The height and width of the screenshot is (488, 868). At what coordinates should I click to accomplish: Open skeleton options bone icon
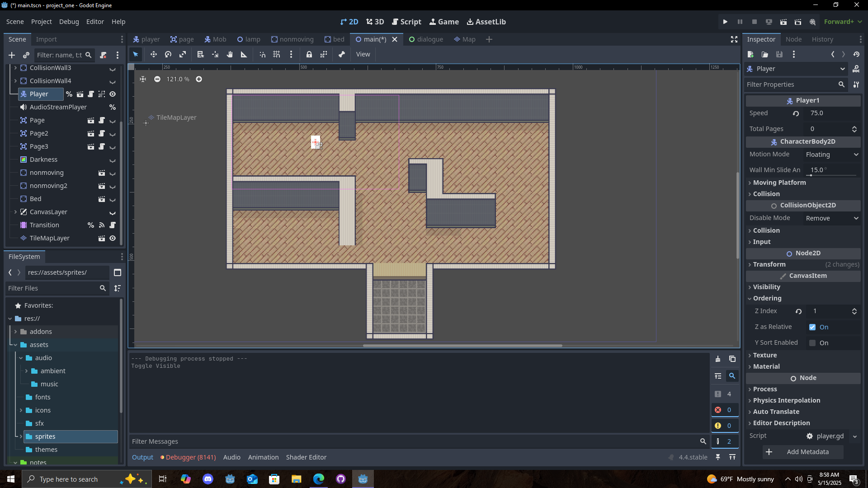pos(342,54)
